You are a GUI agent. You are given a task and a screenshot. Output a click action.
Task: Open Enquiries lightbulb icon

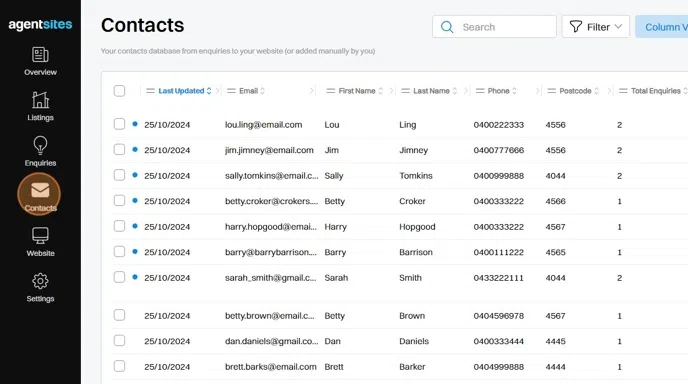point(40,145)
